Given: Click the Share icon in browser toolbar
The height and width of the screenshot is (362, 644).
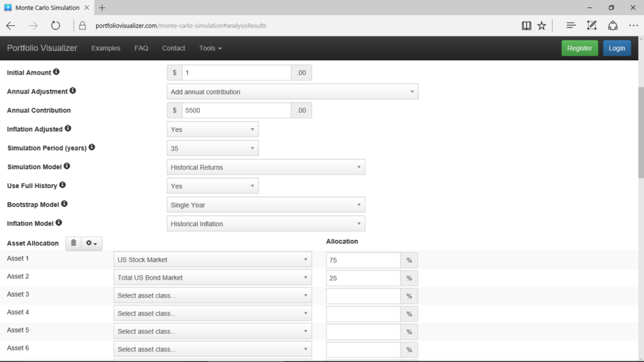Looking at the screenshot, I should 613,25.
